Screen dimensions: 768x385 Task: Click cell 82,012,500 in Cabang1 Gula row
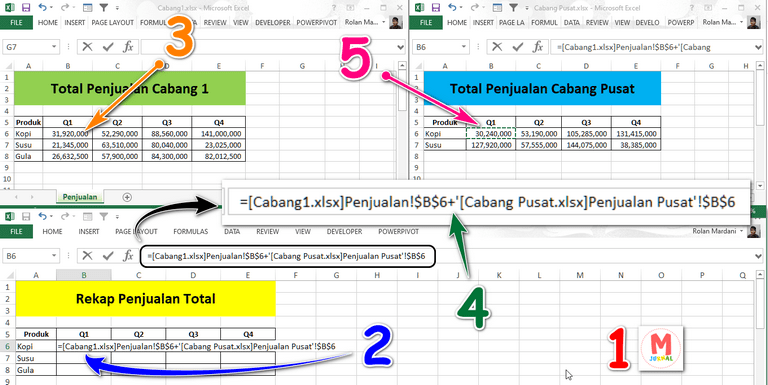219,157
